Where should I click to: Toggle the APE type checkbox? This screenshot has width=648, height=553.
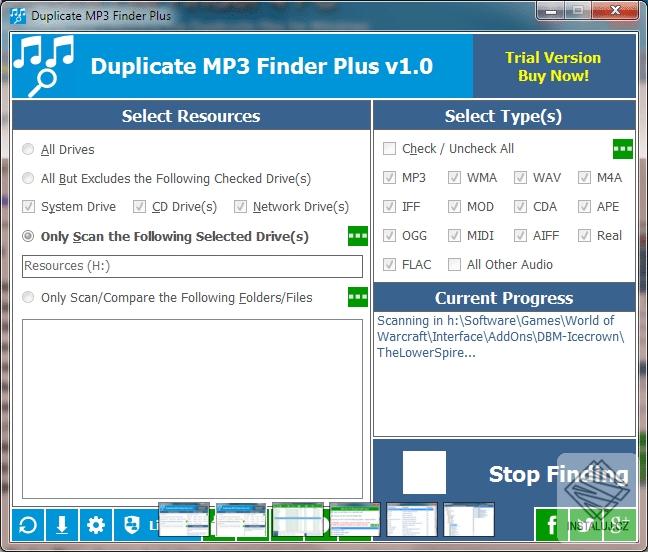coord(584,206)
